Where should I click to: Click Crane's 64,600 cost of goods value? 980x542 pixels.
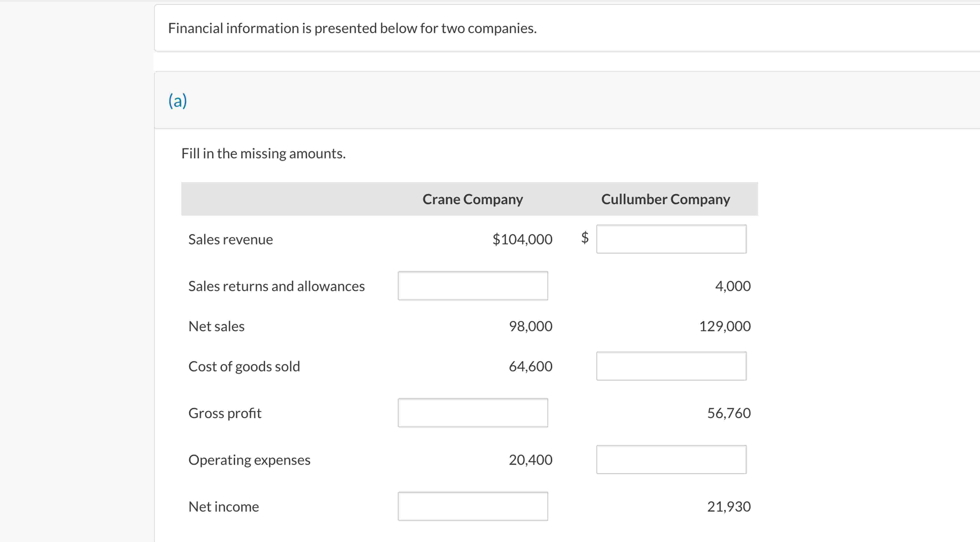[x=530, y=366]
